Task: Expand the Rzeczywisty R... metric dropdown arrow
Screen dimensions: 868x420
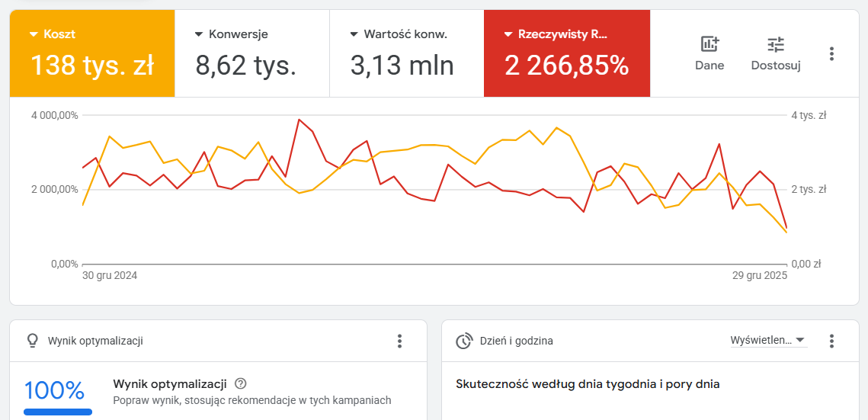Action: click(508, 34)
